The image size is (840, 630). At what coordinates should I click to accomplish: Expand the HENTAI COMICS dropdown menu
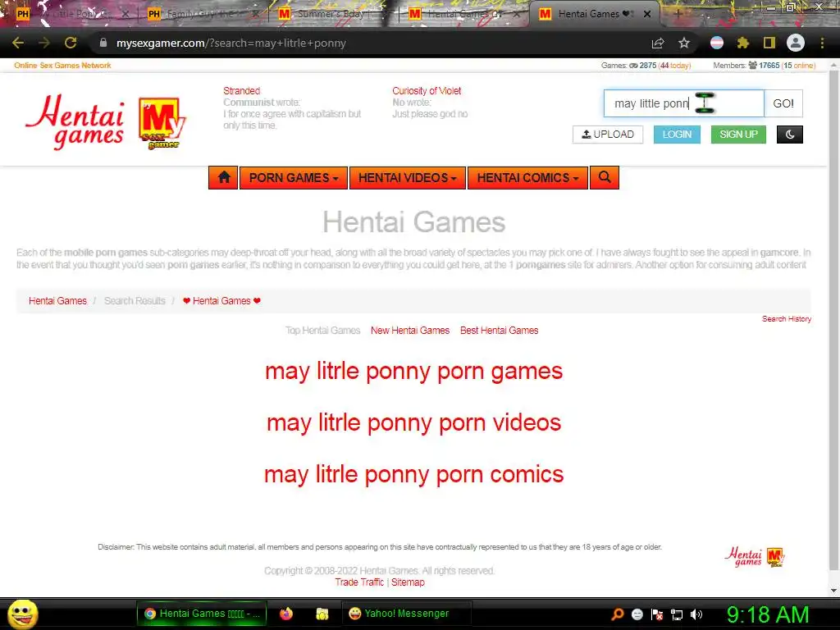(x=527, y=178)
